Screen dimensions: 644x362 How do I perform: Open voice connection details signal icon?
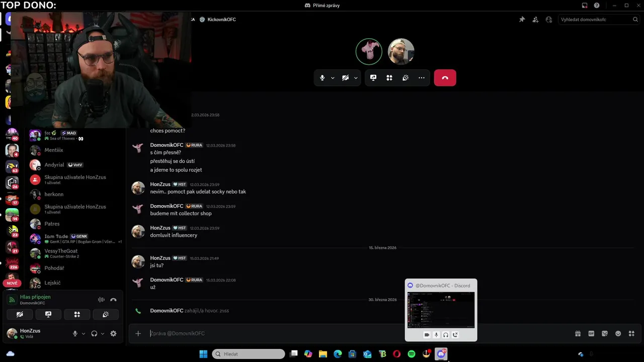(12, 300)
